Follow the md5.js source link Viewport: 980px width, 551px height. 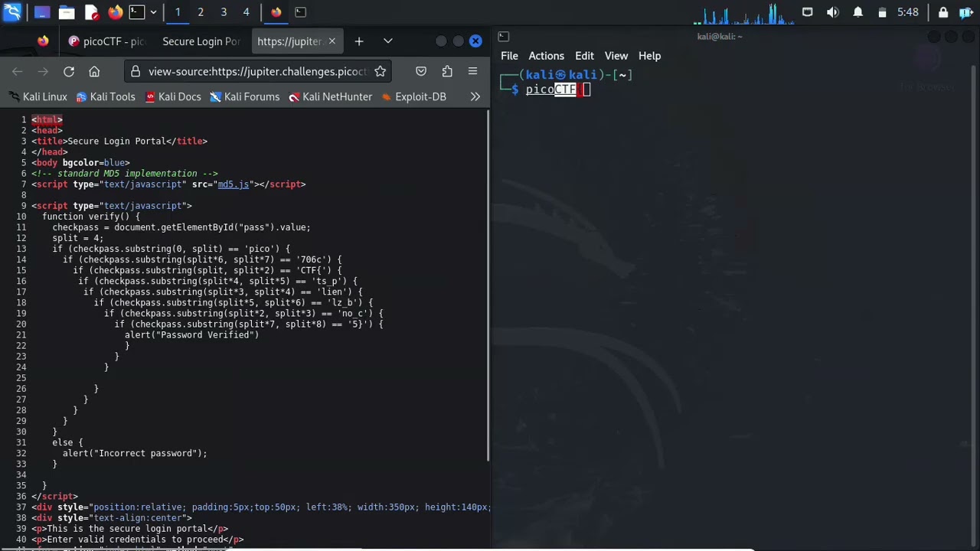(x=233, y=184)
